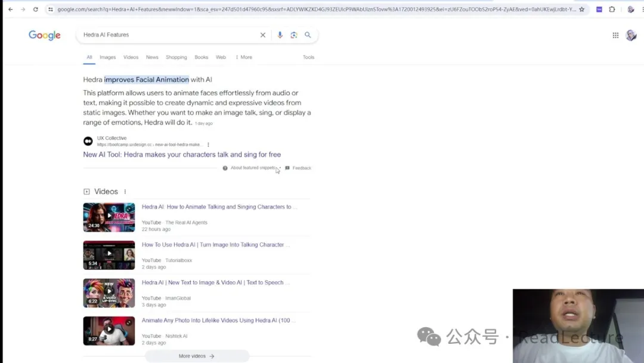Screen dimensions: 644x363
Task: Start voice search with the microphone icon
Action: point(280,35)
